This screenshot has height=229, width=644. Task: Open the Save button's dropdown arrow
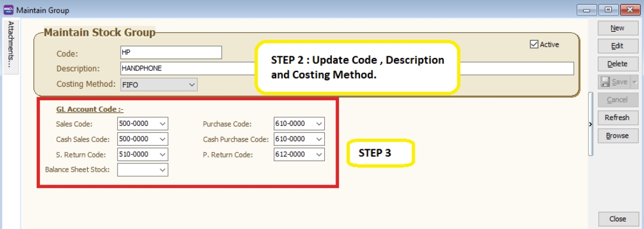(635, 82)
